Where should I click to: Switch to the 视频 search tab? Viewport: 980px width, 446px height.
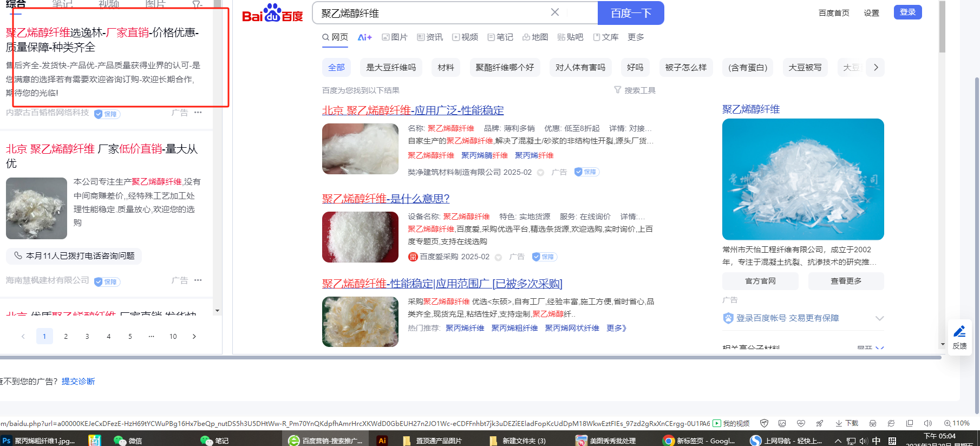point(466,37)
